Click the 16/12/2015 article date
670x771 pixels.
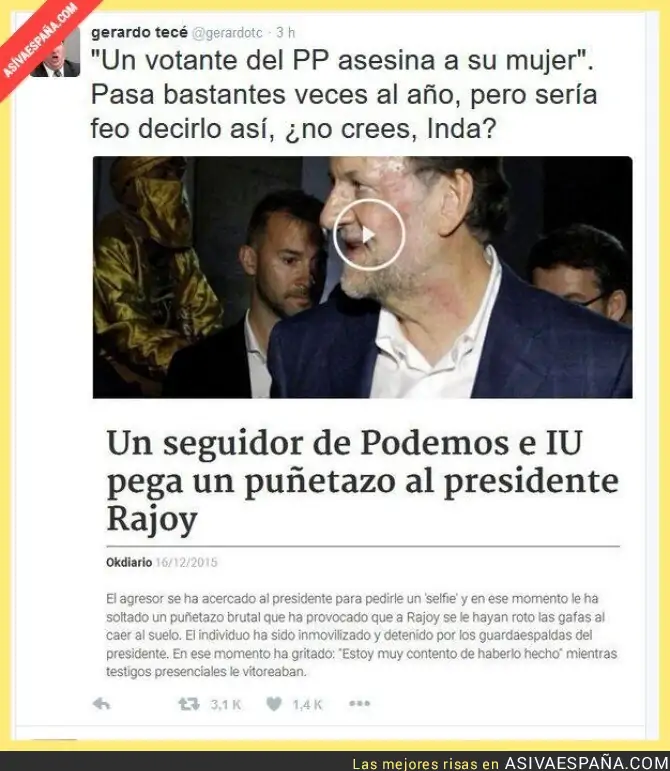point(186,563)
